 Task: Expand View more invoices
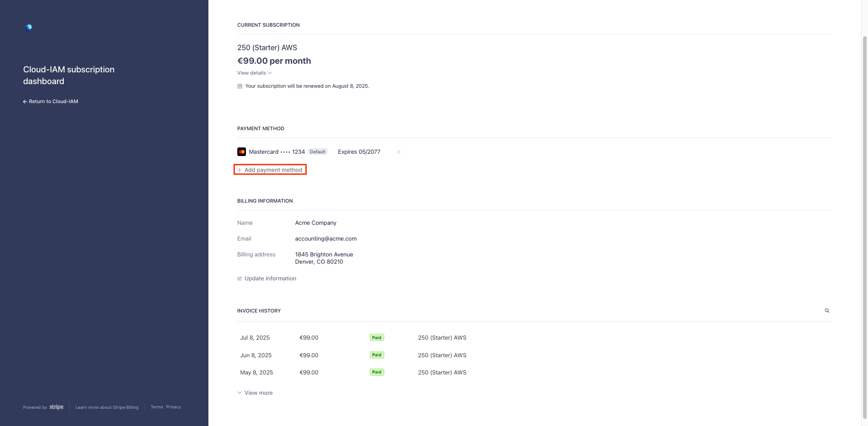click(255, 393)
